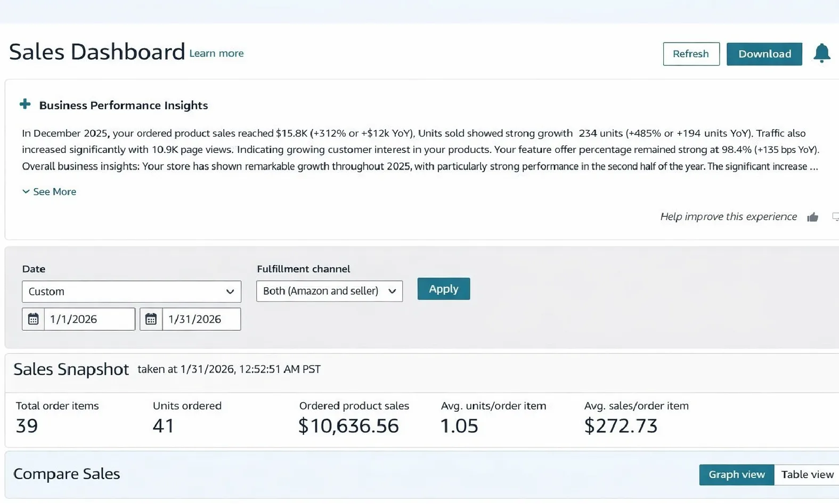Viewport: 839px width, 504px height.
Task: Download the sales report
Action: [764, 54]
